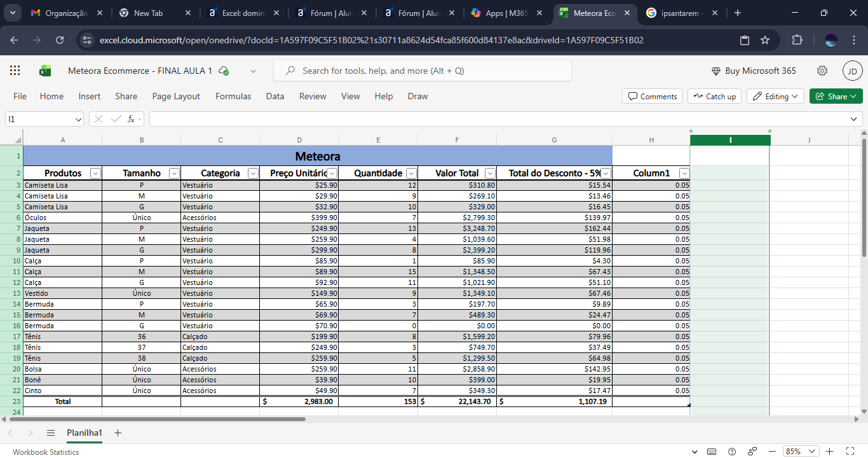
Task: Open the Categoria column filter dropdown
Action: point(253,173)
